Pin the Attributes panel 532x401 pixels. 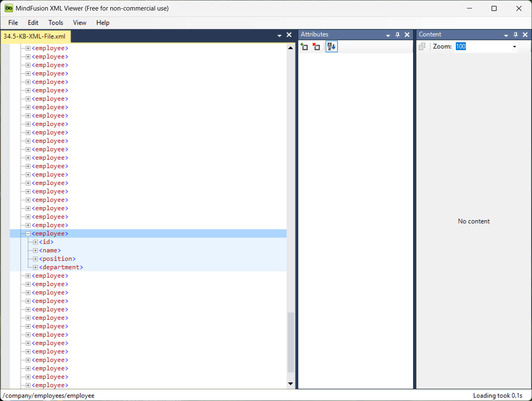tap(397, 35)
